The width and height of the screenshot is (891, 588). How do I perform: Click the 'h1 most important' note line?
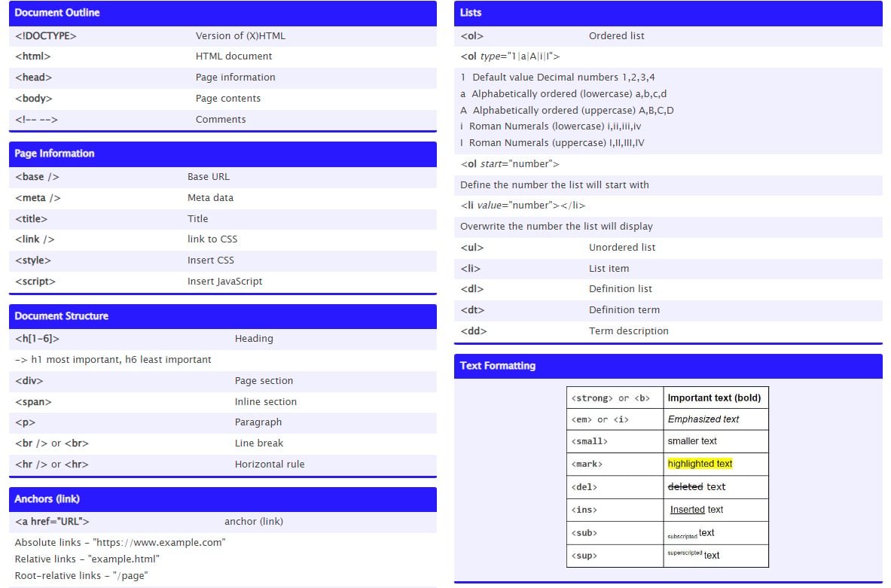[x=113, y=360]
